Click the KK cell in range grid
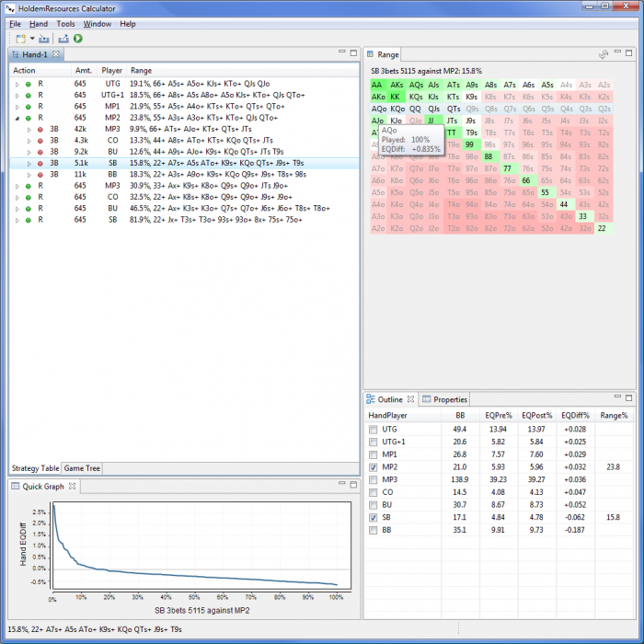The width and height of the screenshot is (644, 644). (395, 97)
